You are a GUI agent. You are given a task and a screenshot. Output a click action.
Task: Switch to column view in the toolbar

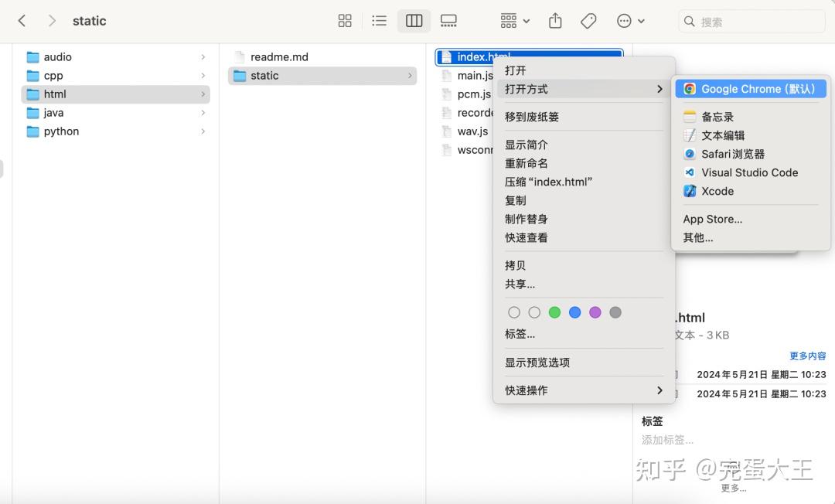414,21
